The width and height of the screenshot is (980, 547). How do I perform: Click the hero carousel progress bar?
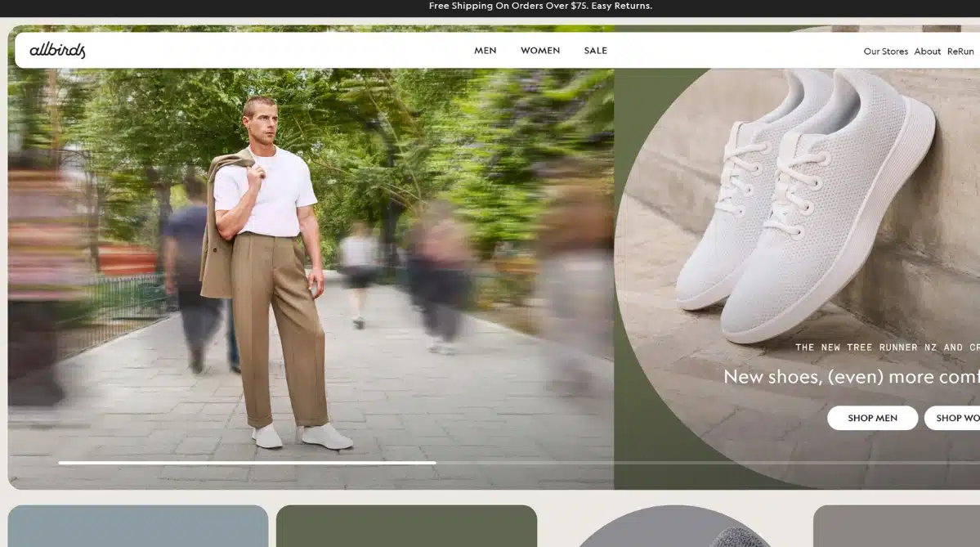coord(519,463)
